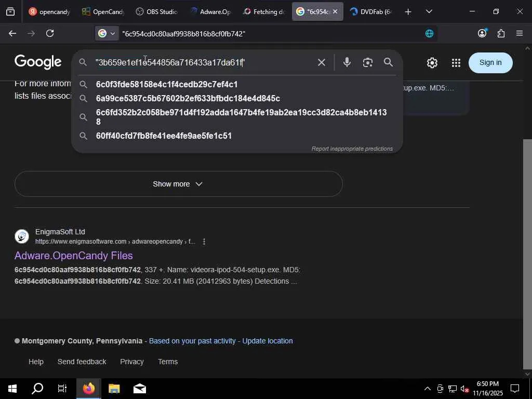Close the active 6c954c tab
Screen dimensions: 532x399
pos(335,11)
